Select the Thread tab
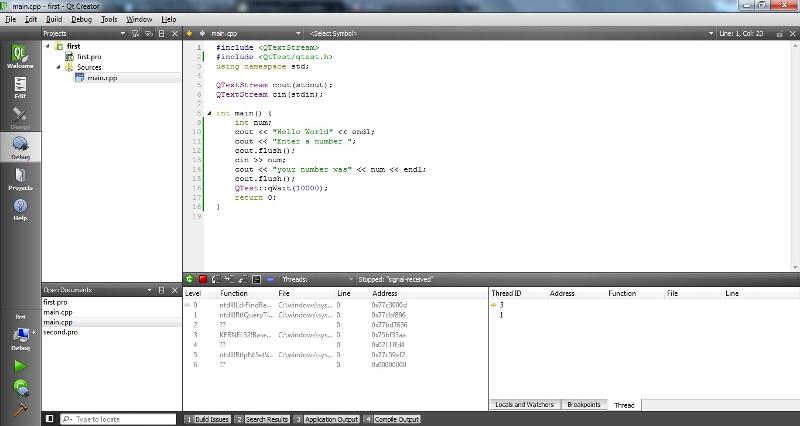 [x=624, y=405]
